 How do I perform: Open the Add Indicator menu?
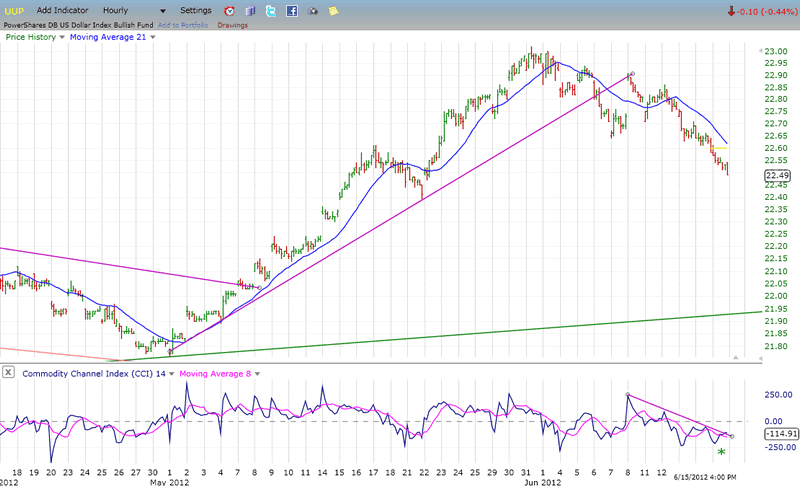point(65,10)
